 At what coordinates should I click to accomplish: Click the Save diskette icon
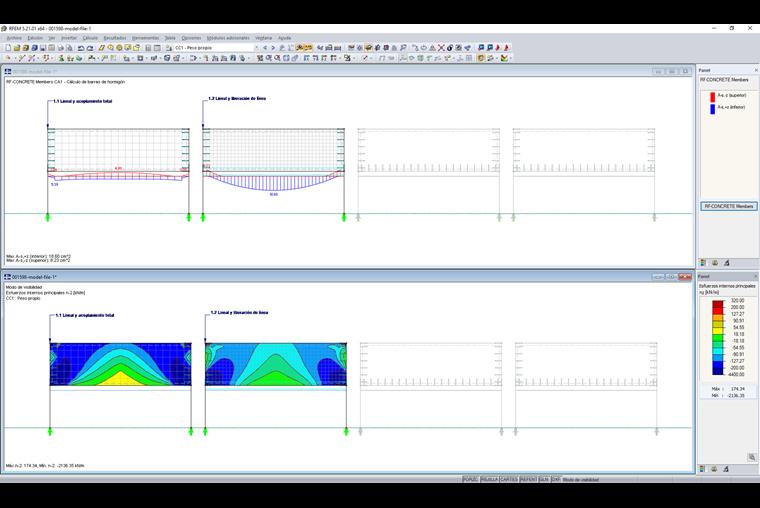43,48
